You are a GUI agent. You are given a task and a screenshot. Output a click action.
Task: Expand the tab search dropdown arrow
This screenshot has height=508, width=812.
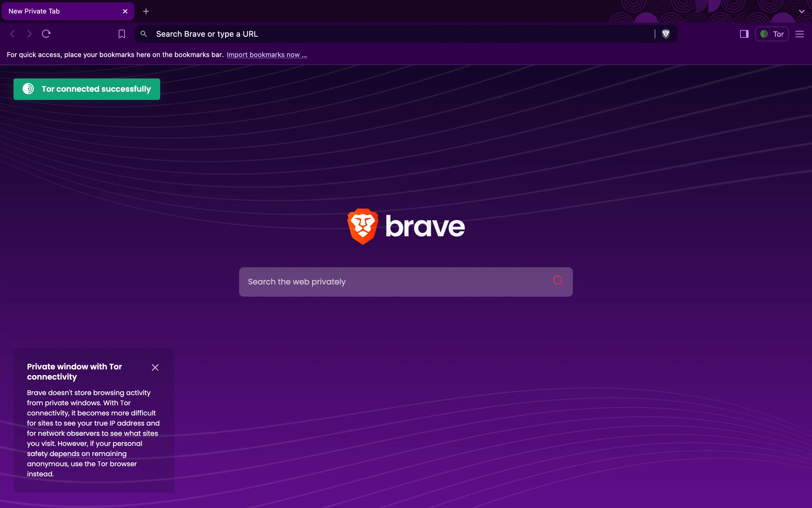tap(802, 11)
